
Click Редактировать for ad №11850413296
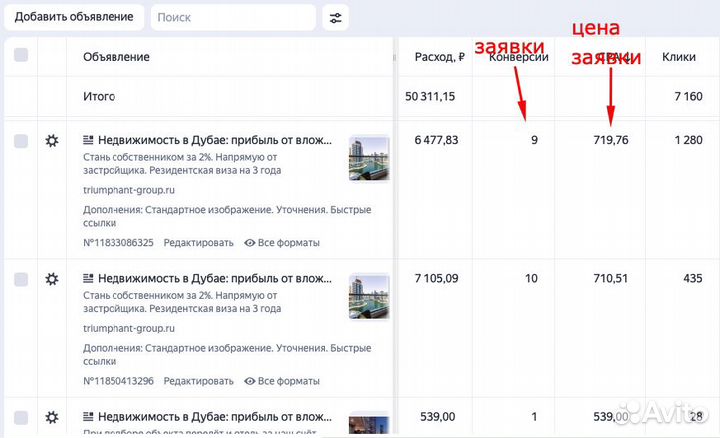198,381
